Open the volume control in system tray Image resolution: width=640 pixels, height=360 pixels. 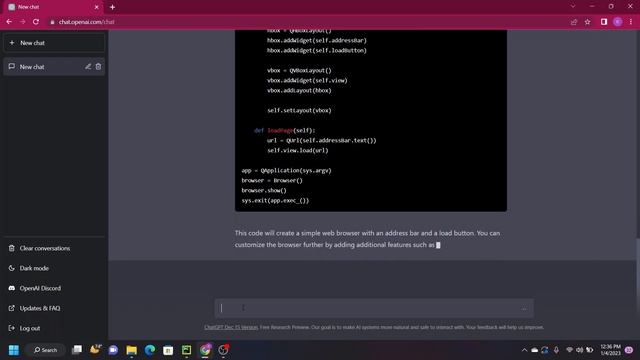[x=580, y=350]
